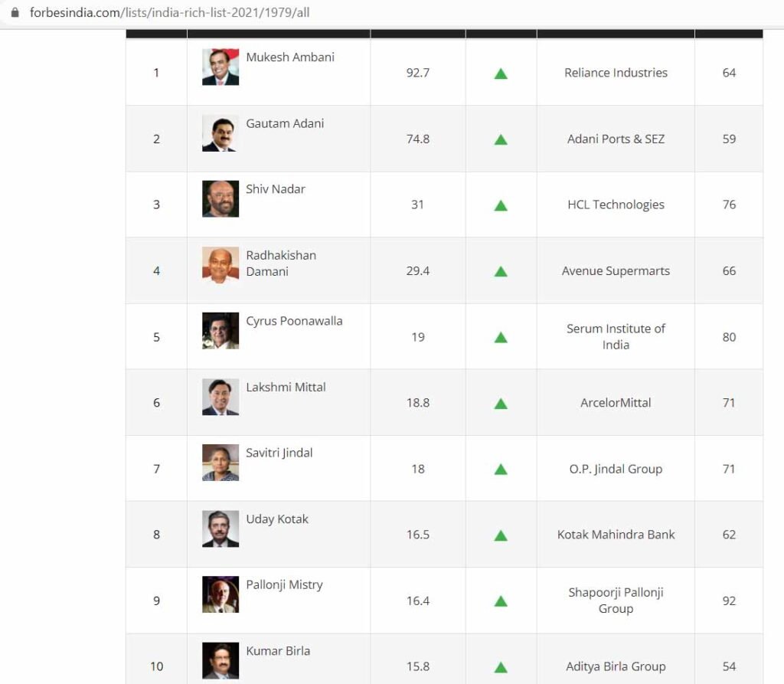This screenshot has width=784, height=684.
Task: Click the Pallonji Mistry name
Action: click(284, 585)
